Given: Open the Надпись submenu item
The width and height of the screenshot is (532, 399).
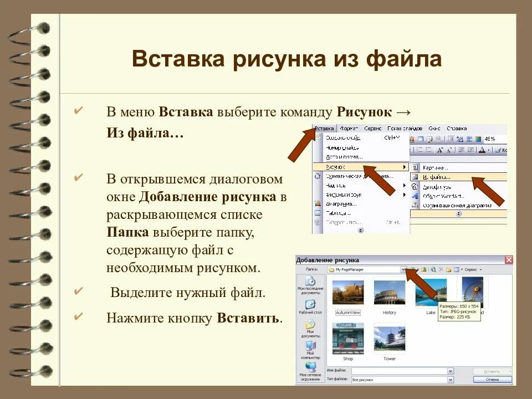Looking at the screenshot, I should [x=362, y=186].
